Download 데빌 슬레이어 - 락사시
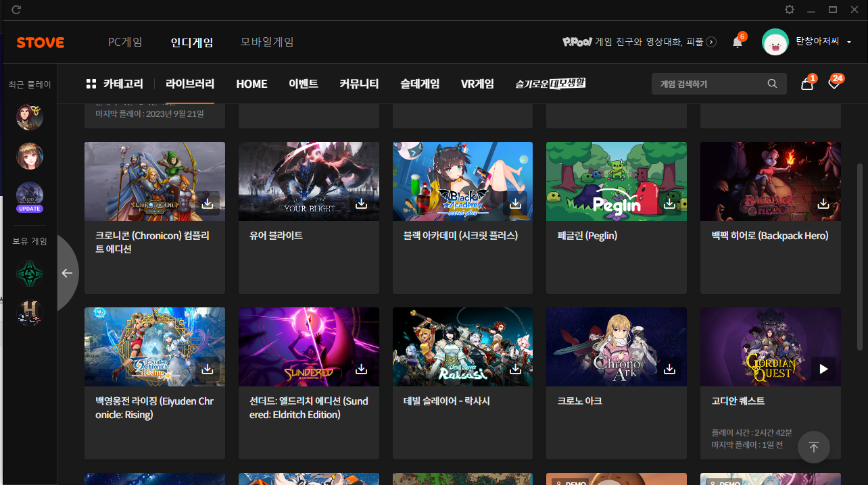The height and width of the screenshot is (485, 868). [516, 369]
